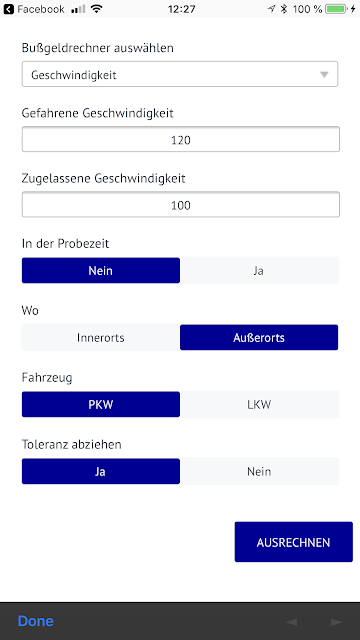Choose LKW as Fahrzeug

click(259, 404)
